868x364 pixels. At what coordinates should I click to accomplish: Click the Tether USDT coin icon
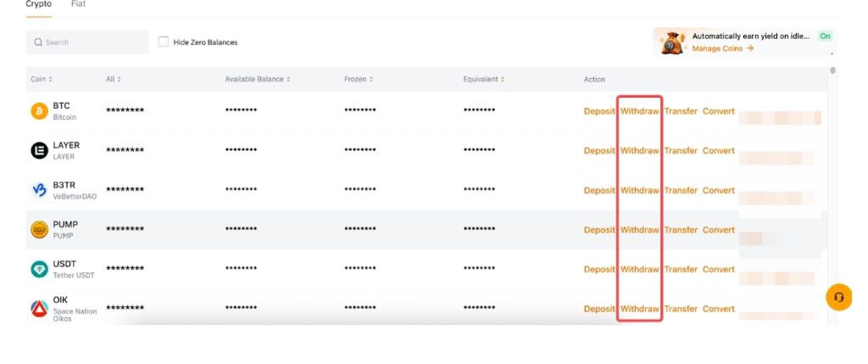click(x=39, y=269)
